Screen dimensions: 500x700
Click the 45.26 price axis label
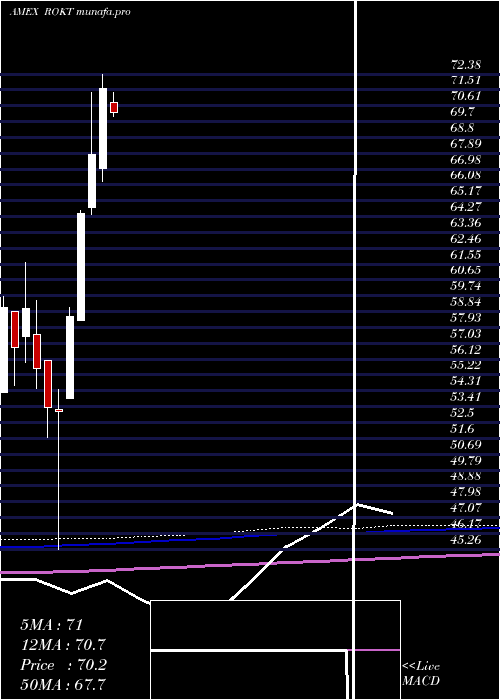click(x=466, y=539)
